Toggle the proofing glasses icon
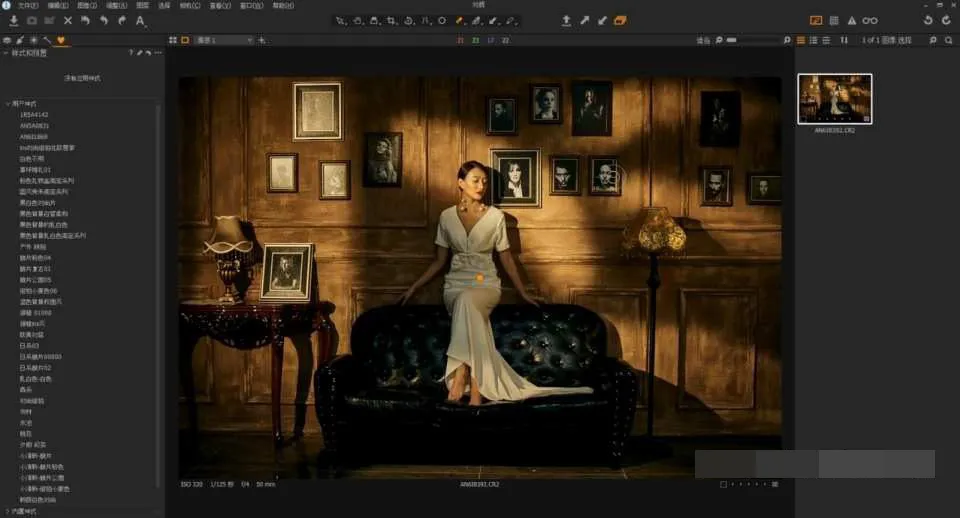Viewport: 960px width, 518px height. coord(870,21)
